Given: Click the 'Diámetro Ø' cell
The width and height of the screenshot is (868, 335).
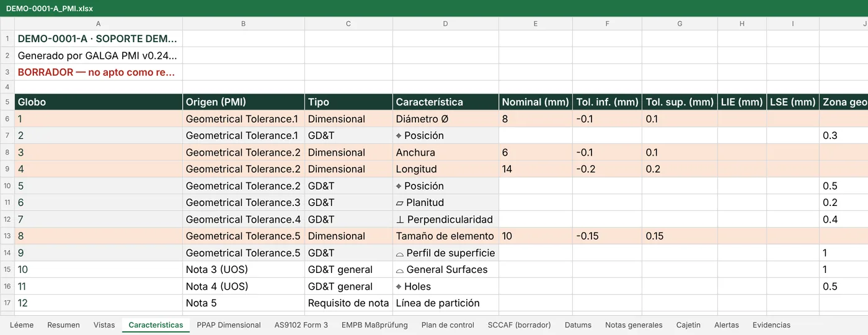Looking at the screenshot, I should tap(446, 118).
